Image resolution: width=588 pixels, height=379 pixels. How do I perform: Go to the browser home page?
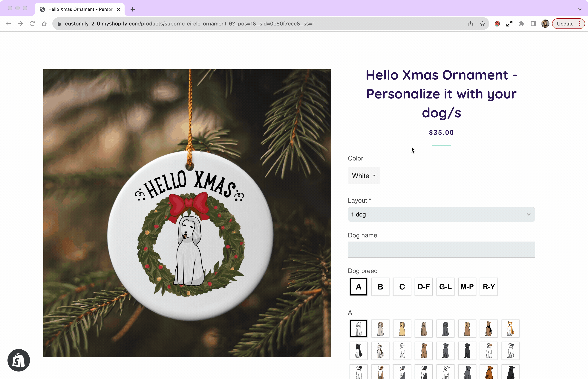point(44,24)
